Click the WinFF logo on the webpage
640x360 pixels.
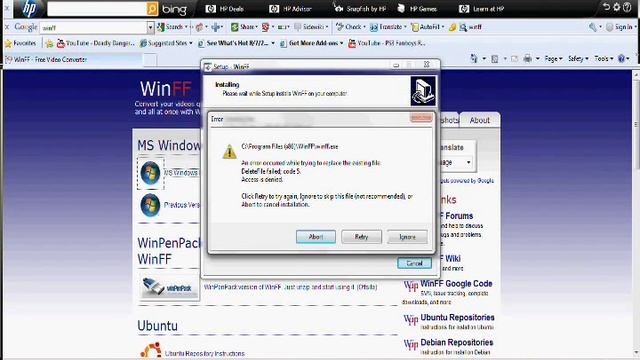[x=165, y=89]
